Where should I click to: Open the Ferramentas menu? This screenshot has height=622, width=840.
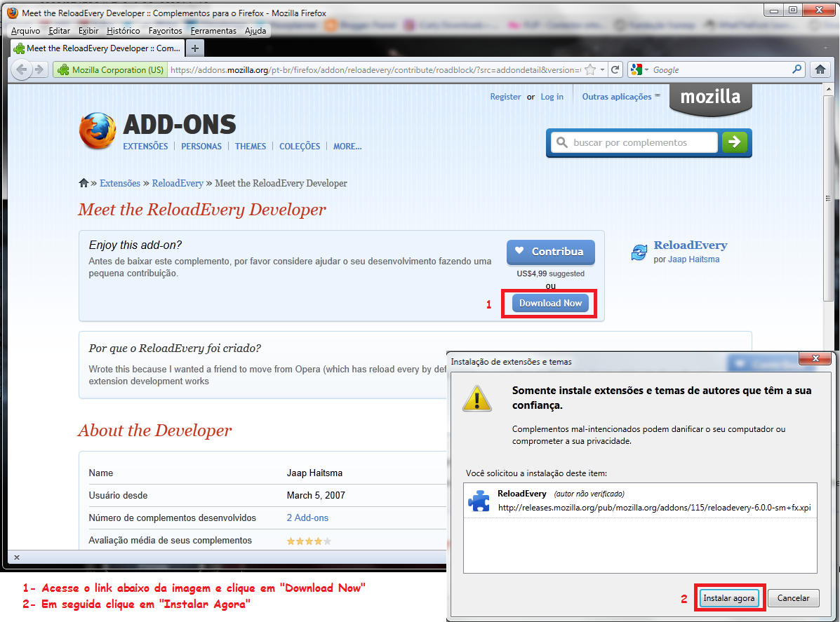[213, 31]
